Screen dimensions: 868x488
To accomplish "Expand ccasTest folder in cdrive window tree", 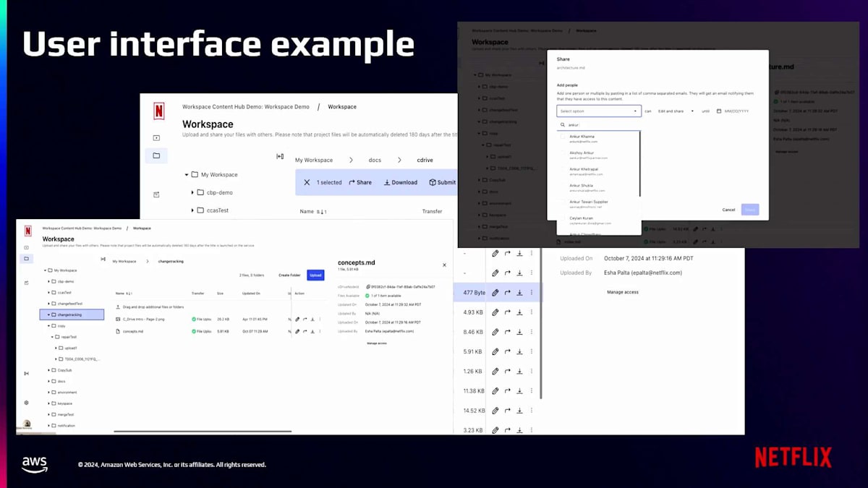I will coord(193,210).
